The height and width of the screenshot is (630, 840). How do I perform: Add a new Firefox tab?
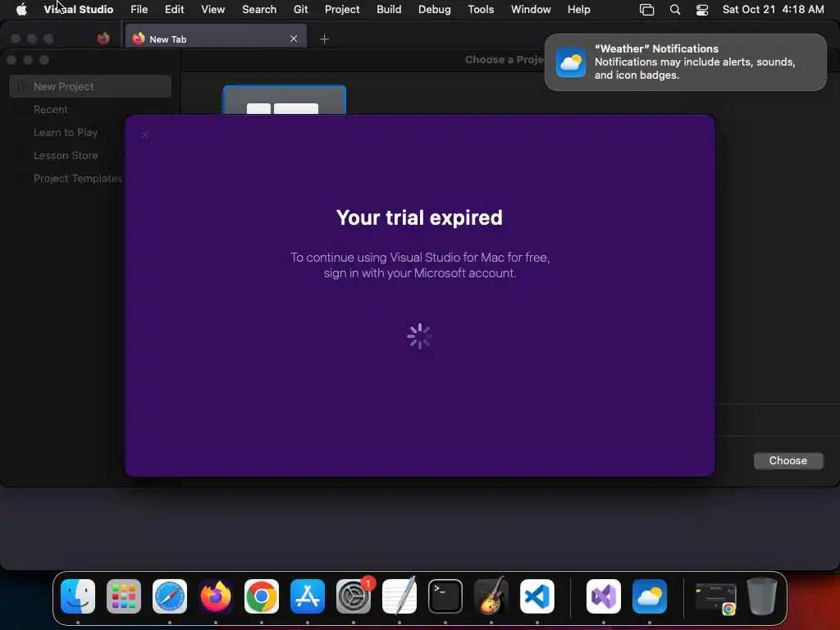(x=324, y=39)
